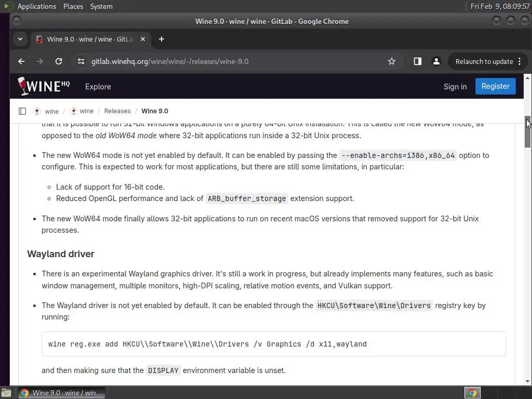Reload the current page
532x399 pixels.
pos(59,61)
